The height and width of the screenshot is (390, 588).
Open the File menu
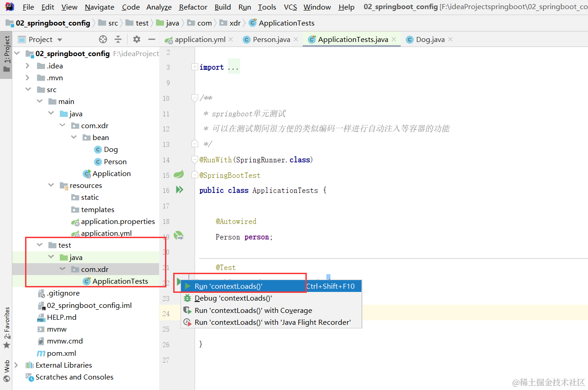coord(28,7)
